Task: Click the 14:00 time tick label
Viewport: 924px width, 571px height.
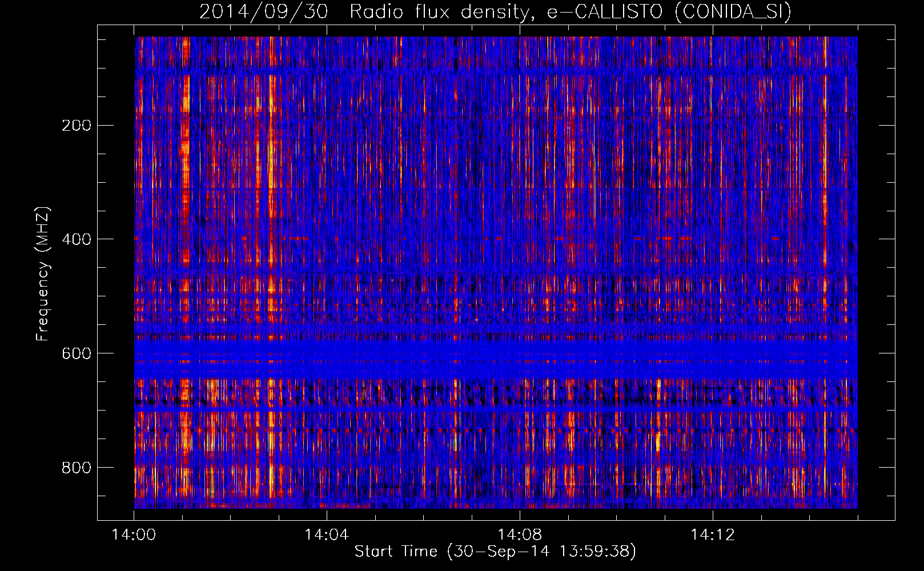Action: point(134,535)
